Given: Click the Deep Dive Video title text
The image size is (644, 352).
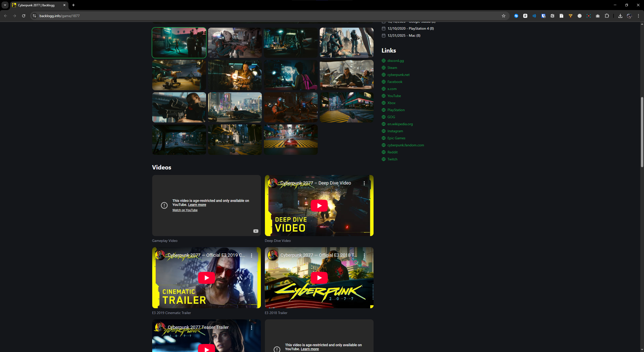Looking at the screenshot, I should (316, 183).
